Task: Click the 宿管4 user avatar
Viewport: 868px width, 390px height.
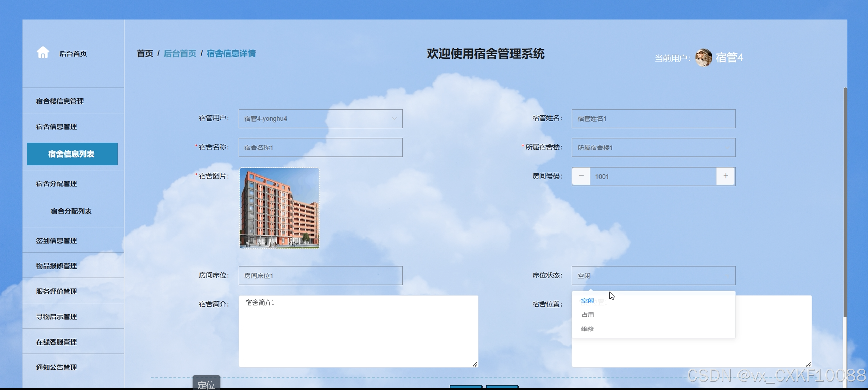Action: (x=703, y=58)
